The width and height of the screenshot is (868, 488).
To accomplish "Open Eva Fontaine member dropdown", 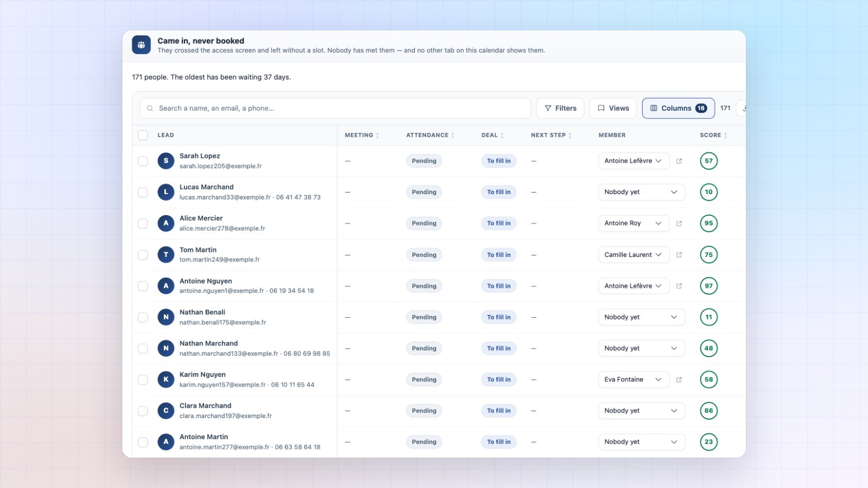I will pyautogui.click(x=634, y=380).
